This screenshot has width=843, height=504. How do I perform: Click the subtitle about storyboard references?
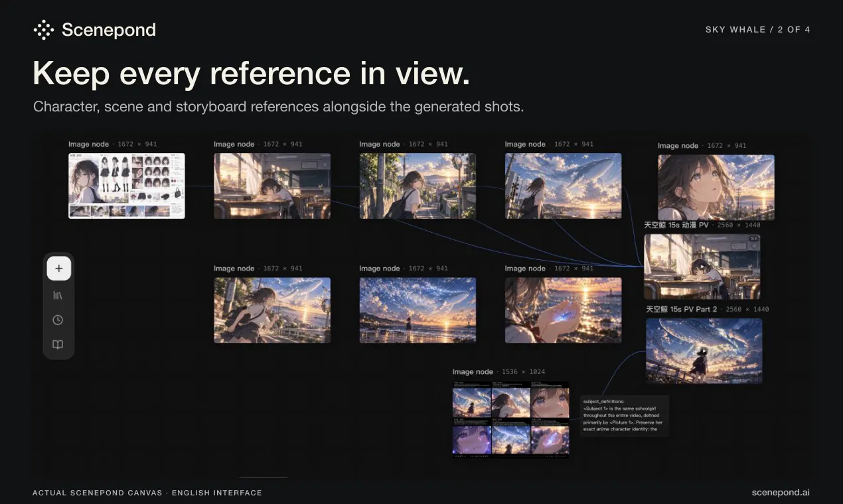(278, 107)
